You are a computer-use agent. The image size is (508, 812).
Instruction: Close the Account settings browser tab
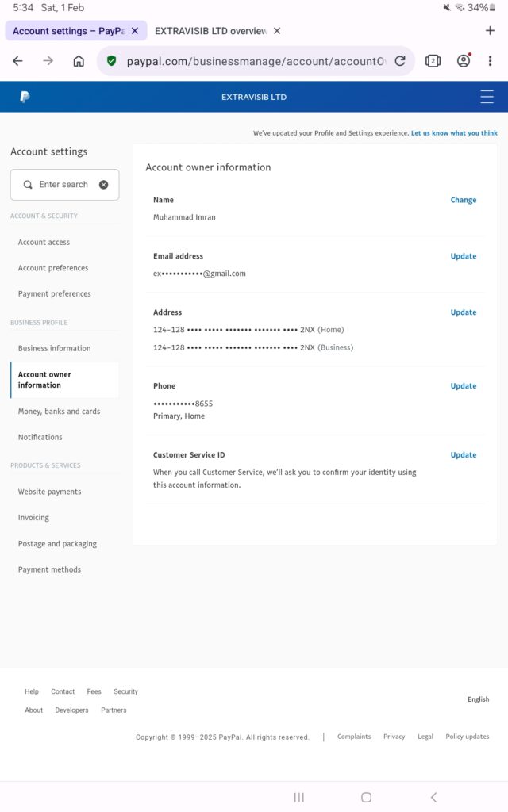135,31
